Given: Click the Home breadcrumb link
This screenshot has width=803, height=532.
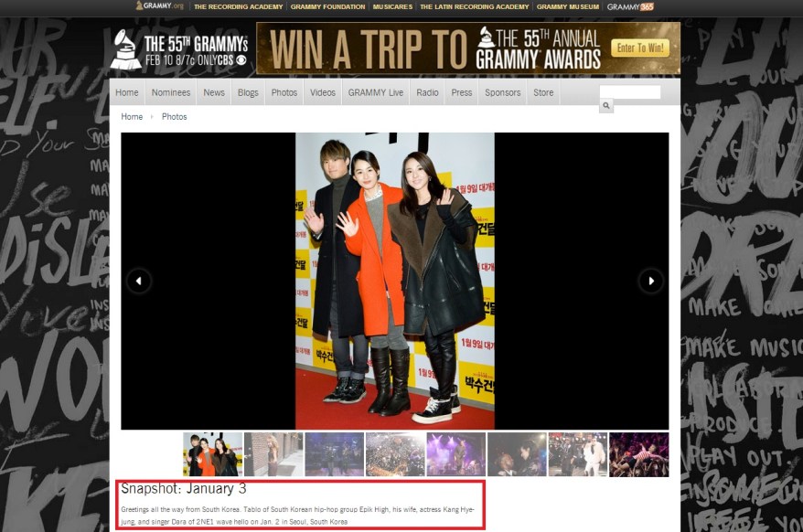Looking at the screenshot, I should [132, 117].
